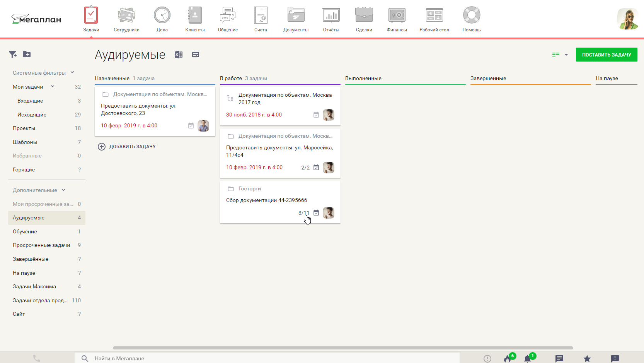Open favorites star icon in bottom bar
644x363 pixels.
[x=587, y=358]
